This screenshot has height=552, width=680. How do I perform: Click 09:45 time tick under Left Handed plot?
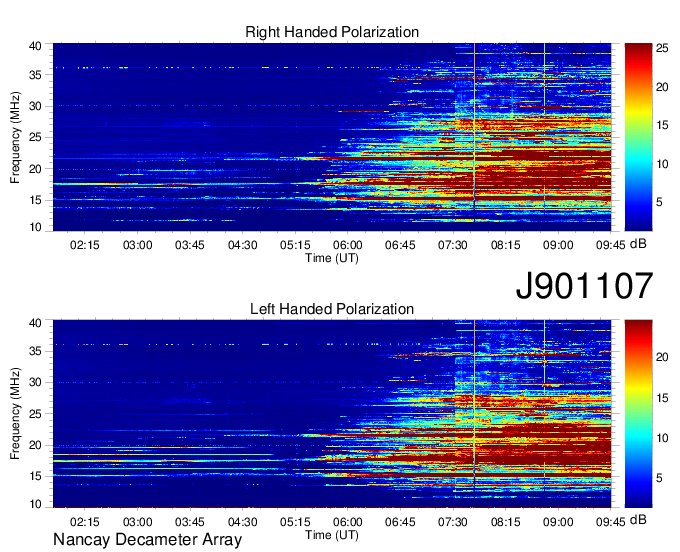pos(611,522)
